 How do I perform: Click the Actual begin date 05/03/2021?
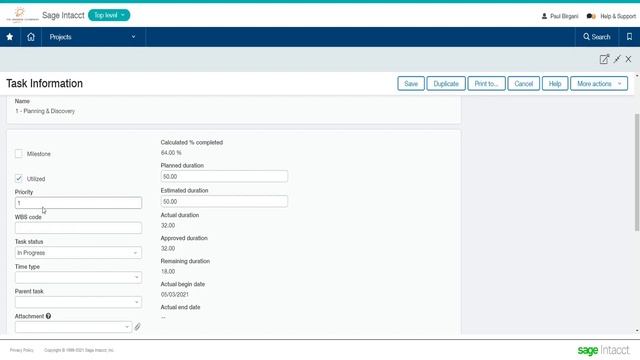tap(175, 294)
